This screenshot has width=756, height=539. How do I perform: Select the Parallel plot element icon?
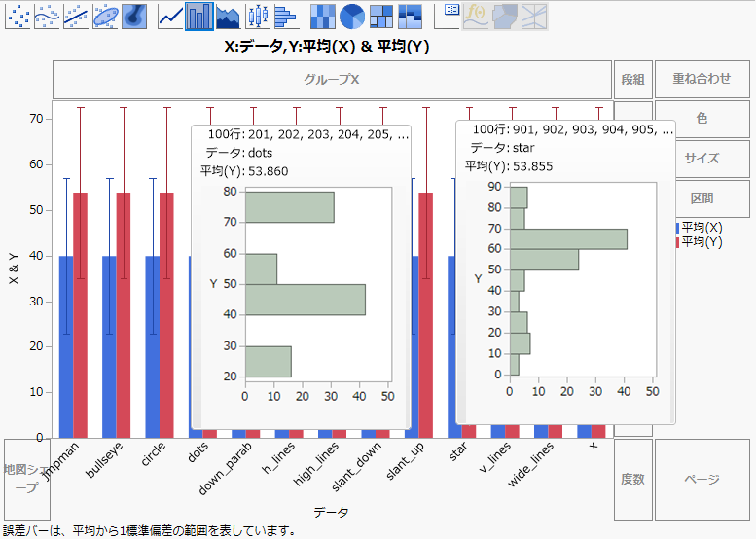[534, 16]
